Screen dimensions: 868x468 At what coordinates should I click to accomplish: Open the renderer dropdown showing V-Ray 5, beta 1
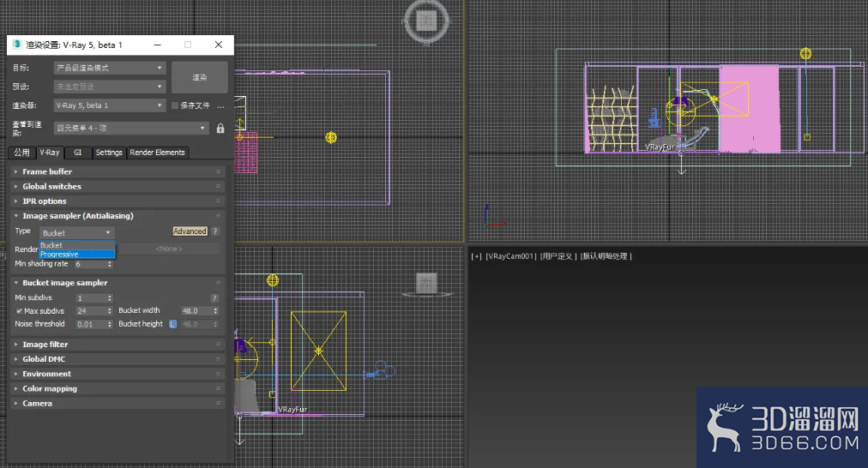[110, 105]
